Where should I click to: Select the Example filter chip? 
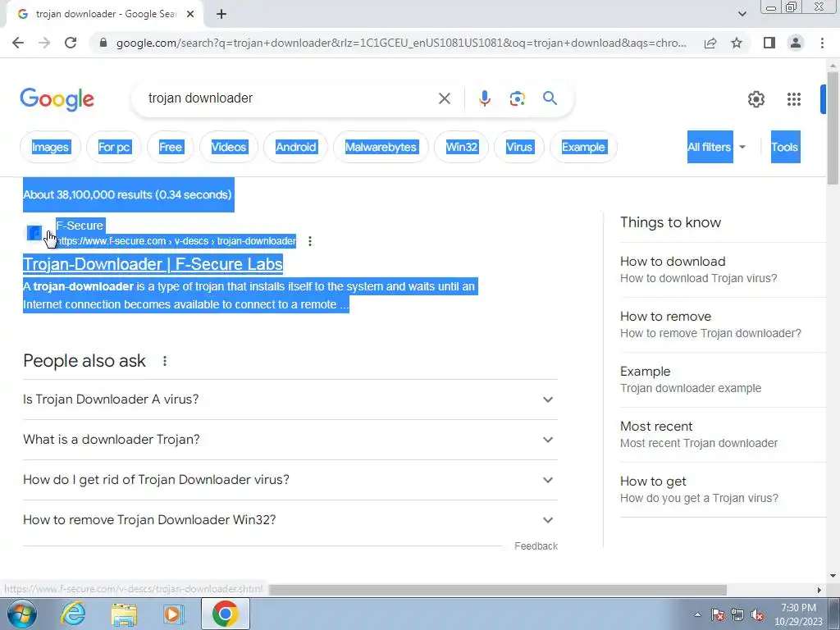[x=583, y=148]
